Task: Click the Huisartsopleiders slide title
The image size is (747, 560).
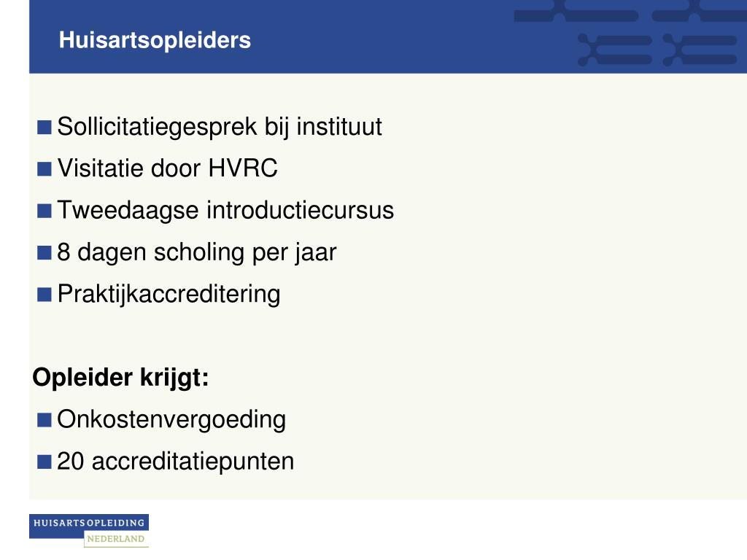Action: (155, 40)
